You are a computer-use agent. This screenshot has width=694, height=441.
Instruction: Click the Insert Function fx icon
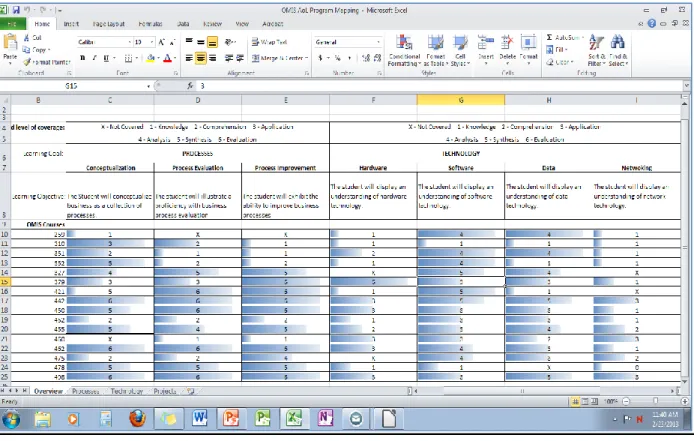coord(190,86)
